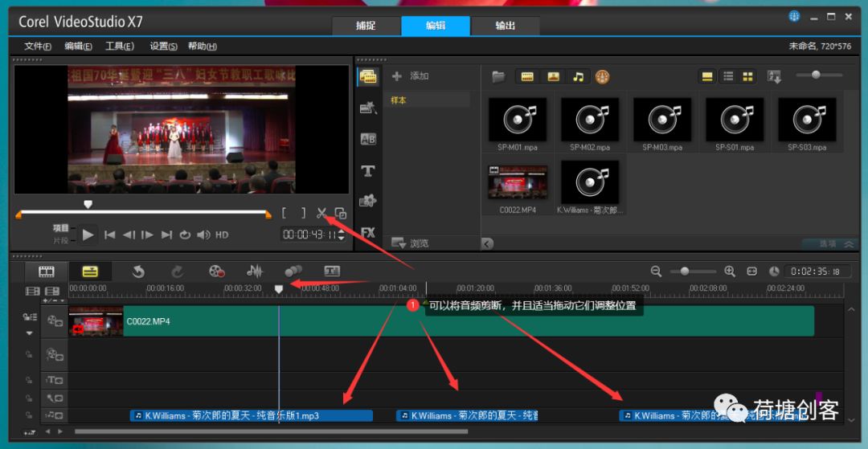This screenshot has height=449, width=868.
Task: Open the FX filter library
Action: 368,233
